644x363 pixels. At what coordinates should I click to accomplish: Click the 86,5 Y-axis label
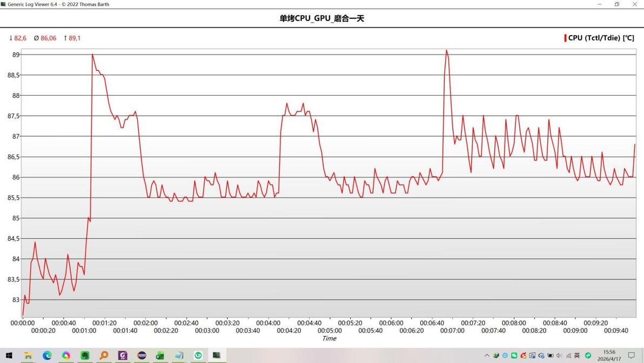(x=13, y=157)
